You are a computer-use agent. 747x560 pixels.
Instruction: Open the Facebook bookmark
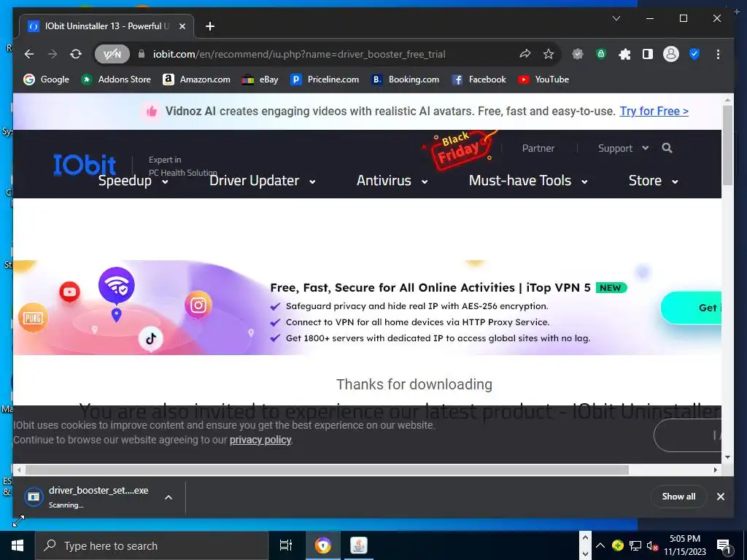click(479, 79)
